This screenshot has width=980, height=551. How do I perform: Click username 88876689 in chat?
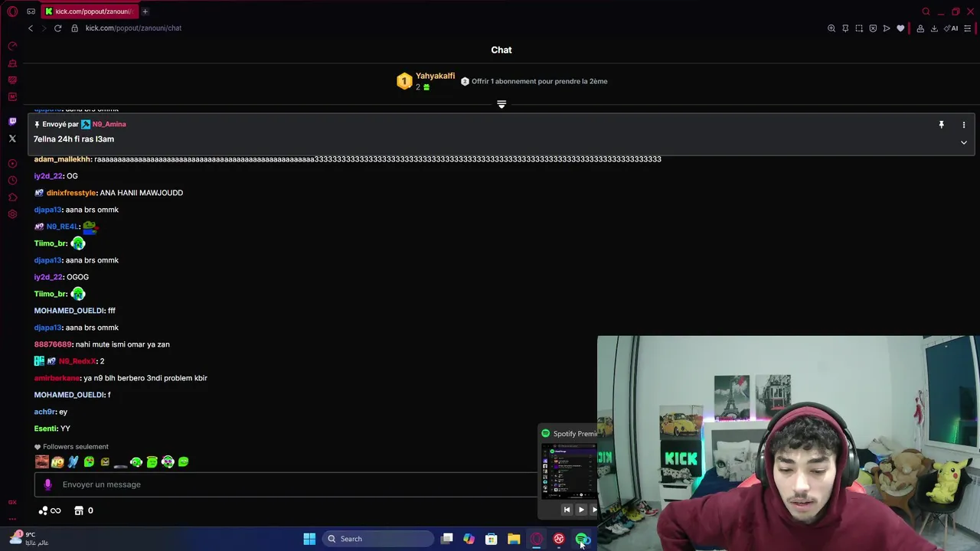tap(53, 344)
